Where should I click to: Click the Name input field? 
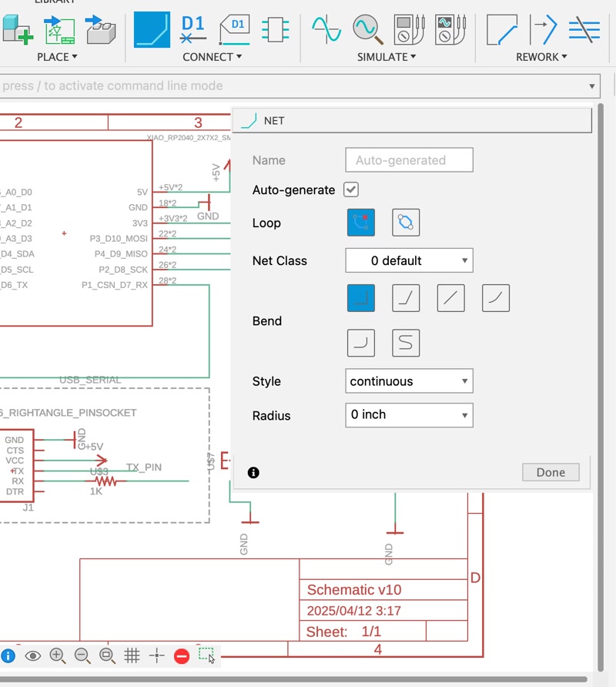click(x=409, y=160)
